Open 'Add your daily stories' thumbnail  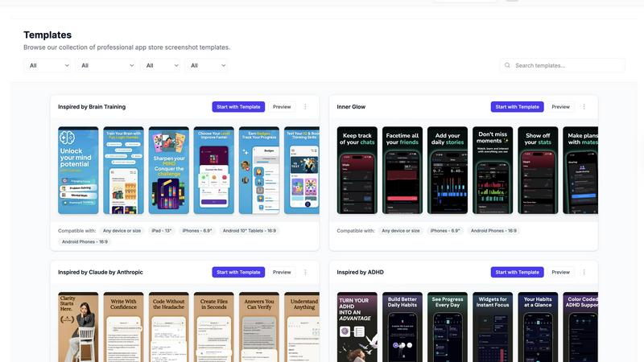click(x=448, y=171)
